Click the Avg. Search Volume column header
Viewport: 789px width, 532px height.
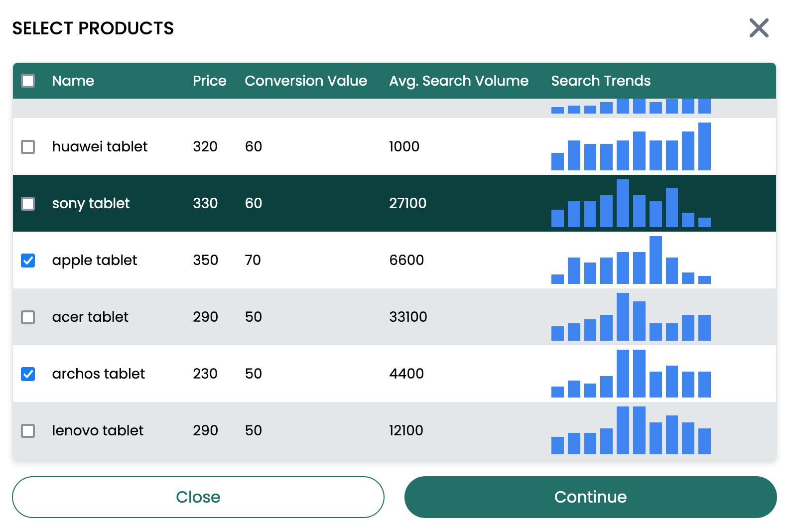[x=459, y=81]
